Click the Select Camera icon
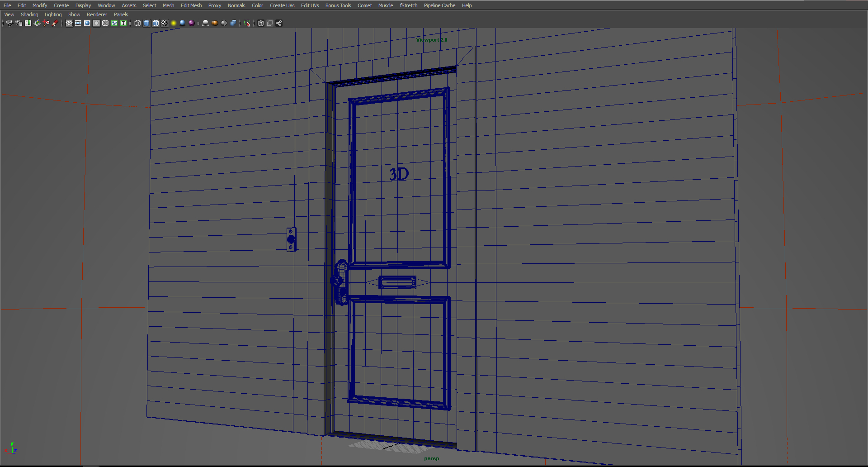This screenshot has width=868, height=467. coord(9,23)
